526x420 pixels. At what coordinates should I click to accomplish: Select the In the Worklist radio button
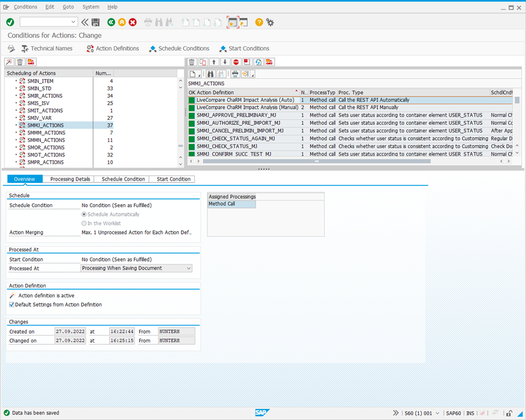(x=85, y=223)
